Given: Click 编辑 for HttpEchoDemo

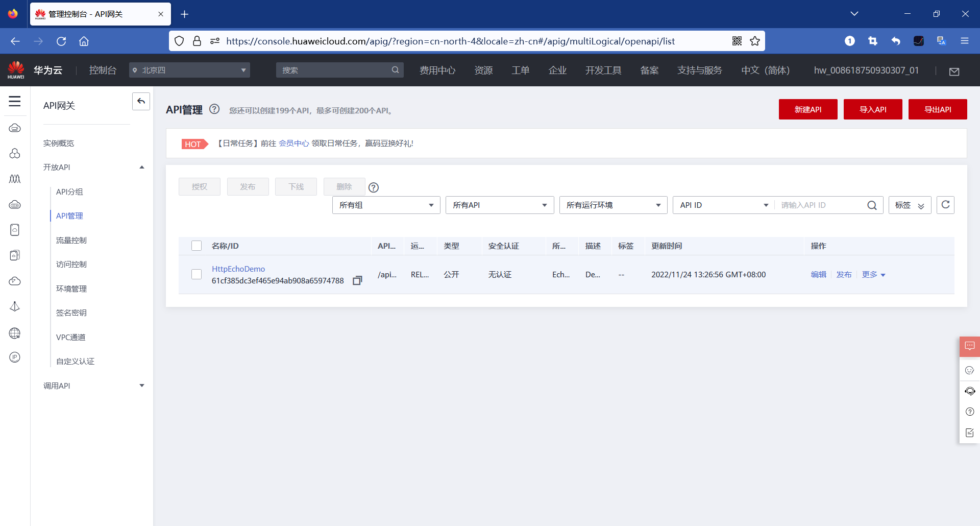Looking at the screenshot, I should click(819, 275).
